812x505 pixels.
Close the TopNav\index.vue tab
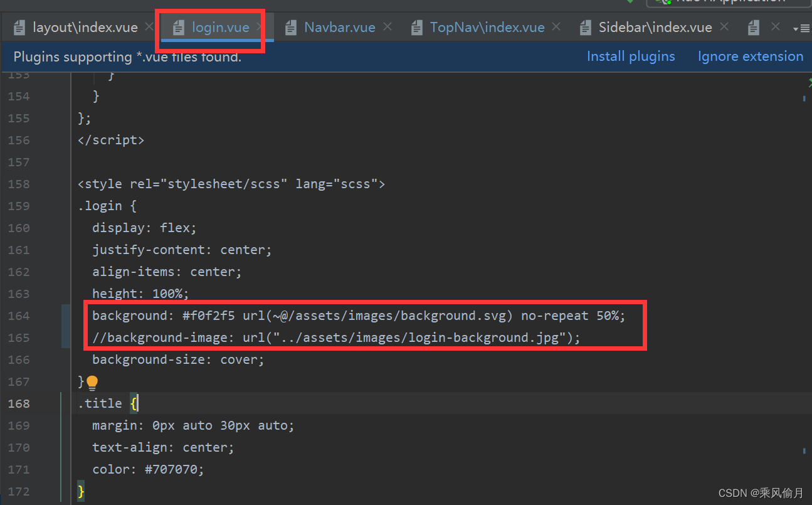click(x=556, y=27)
